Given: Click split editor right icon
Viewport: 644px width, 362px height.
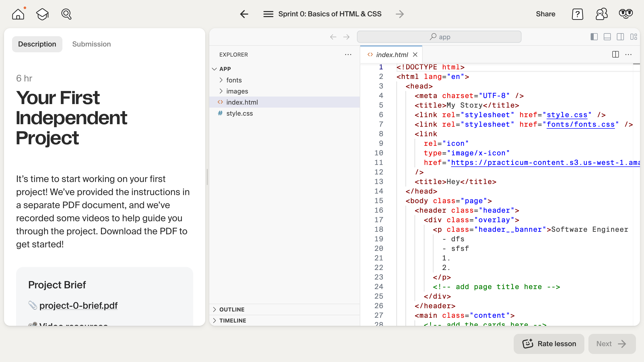Looking at the screenshot, I should pyautogui.click(x=615, y=55).
